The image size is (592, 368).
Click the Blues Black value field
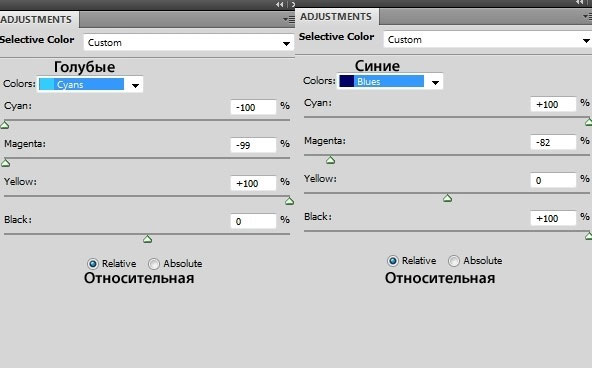pos(553,218)
